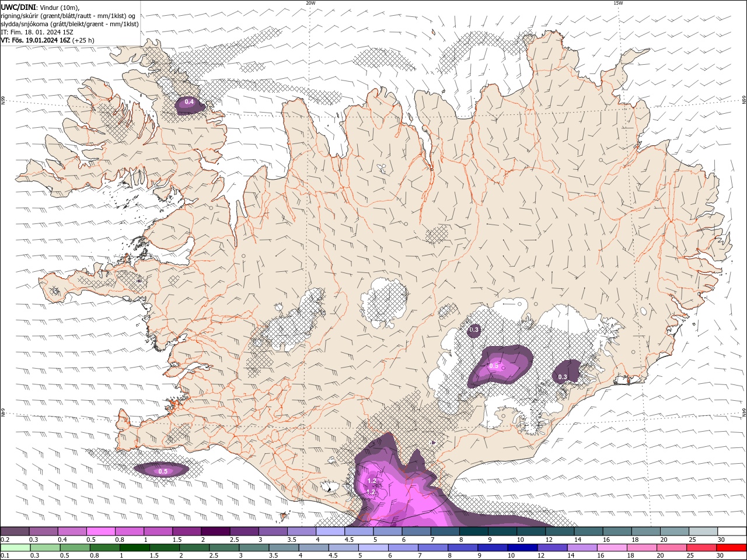Pick the 6 mm slate-blue snow legend swatch

416,531
